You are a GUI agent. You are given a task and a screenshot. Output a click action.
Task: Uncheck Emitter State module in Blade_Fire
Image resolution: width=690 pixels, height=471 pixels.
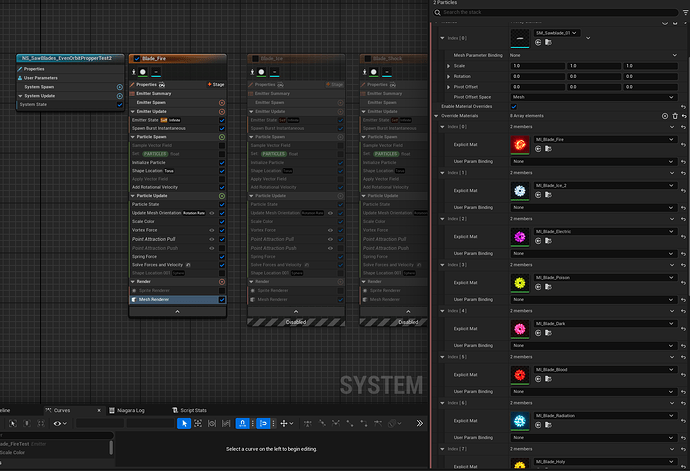tap(222, 120)
